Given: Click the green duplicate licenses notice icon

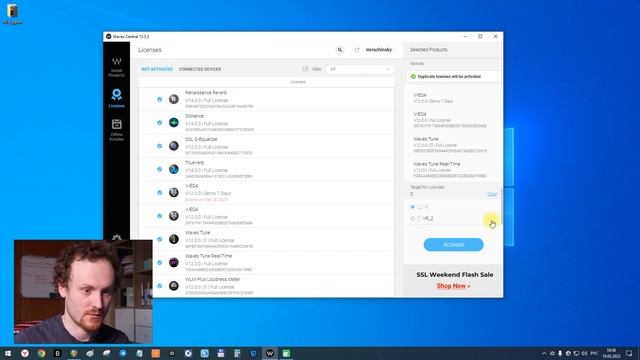Looking at the screenshot, I should (413, 76).
